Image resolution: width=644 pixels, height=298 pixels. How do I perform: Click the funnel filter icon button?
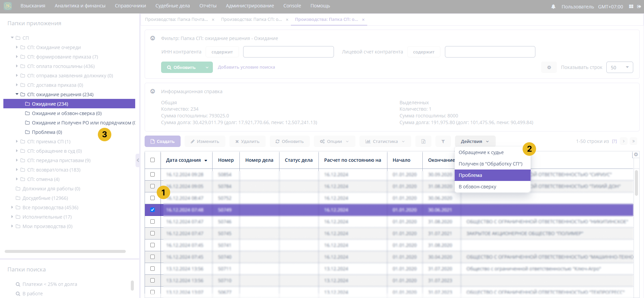pos(443,142)
